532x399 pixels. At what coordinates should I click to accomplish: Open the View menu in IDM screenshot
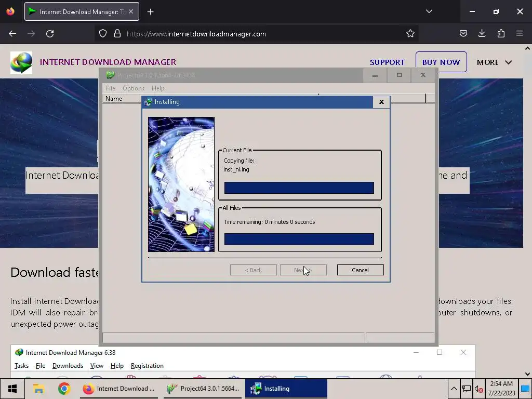coord(97,366)
